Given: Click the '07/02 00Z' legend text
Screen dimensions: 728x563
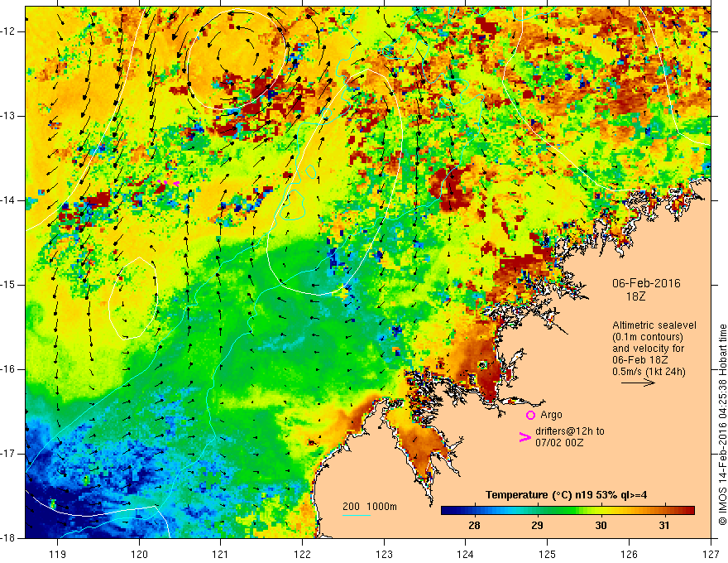Looking at the screenshot, I should 559,443.
